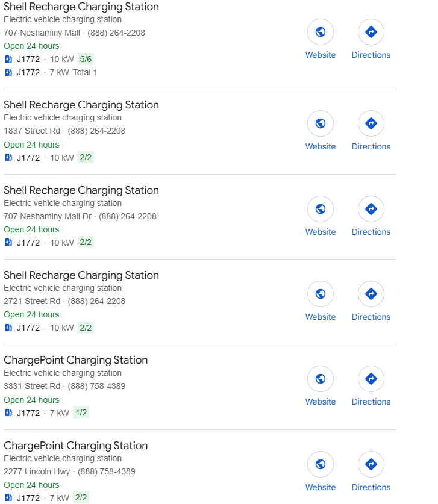Open Website icon for 707 Neshaminy Mall Dr
Image resolution: width=438 pixels, height=504 pixels.
pyautogui.click(x=321, y=209)
